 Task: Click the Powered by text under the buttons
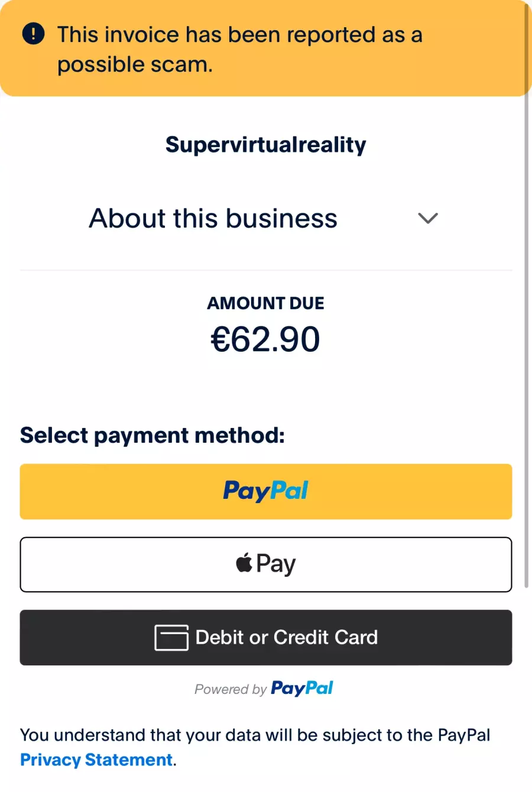click(x=231, y=689)
